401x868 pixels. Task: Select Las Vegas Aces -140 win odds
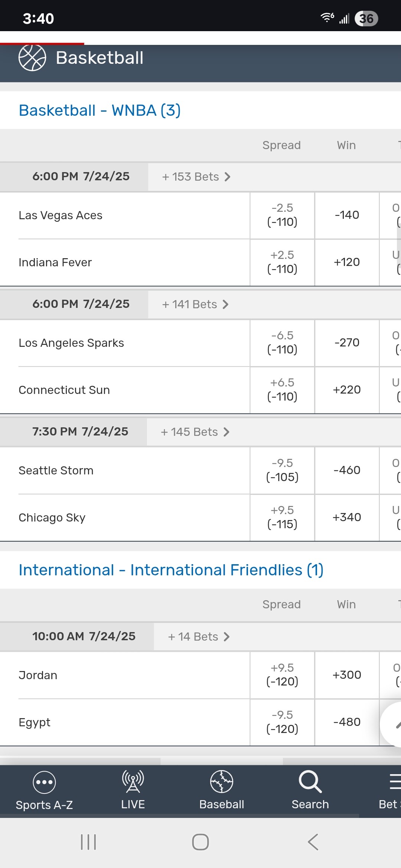347,215
